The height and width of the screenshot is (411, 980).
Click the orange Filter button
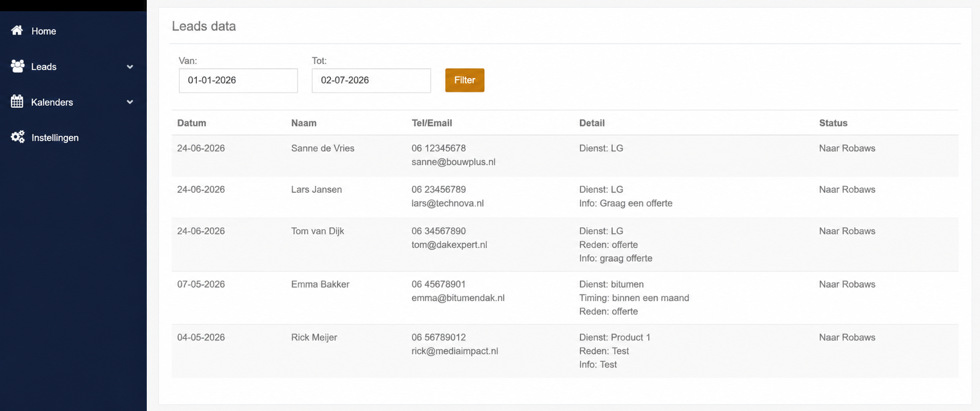464,80
